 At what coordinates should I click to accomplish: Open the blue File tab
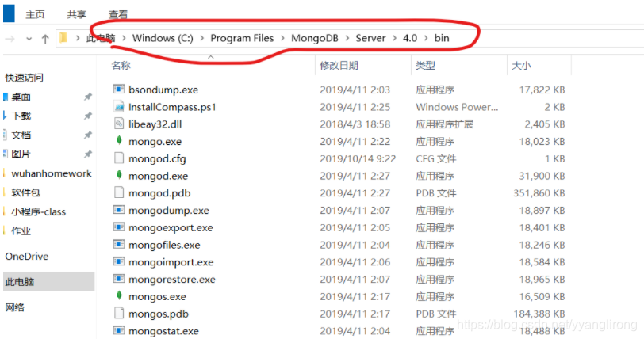coord(9,13)
